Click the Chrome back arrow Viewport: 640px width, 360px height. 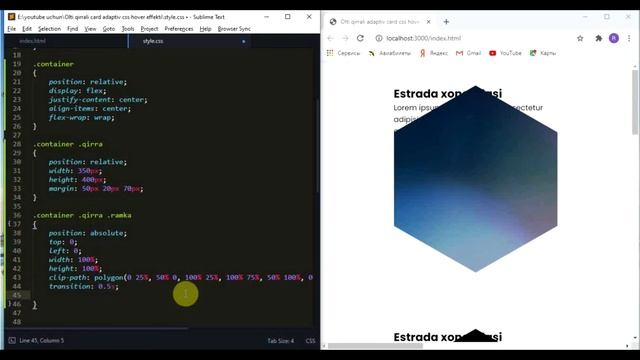point(330,38)
